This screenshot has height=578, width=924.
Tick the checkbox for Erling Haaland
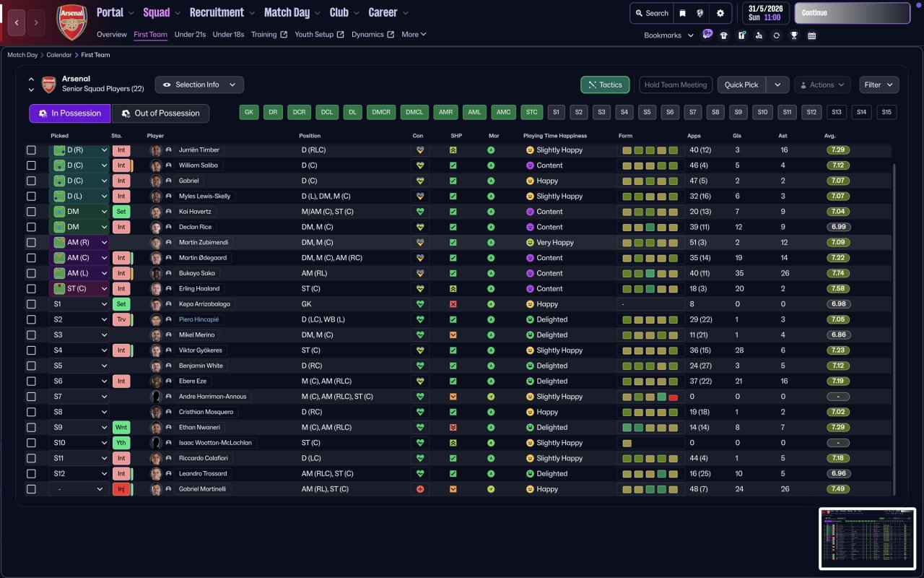[31, 289]
